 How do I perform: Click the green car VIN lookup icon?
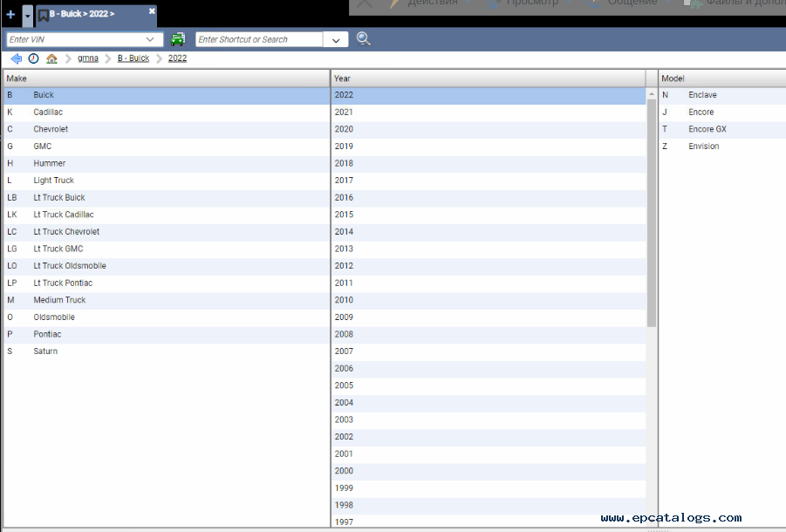coord(178,39)
